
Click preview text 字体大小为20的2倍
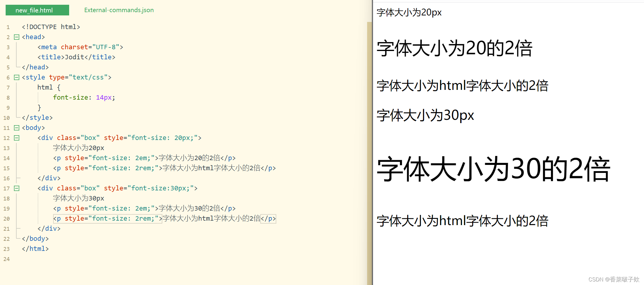(x=454, y=48)
